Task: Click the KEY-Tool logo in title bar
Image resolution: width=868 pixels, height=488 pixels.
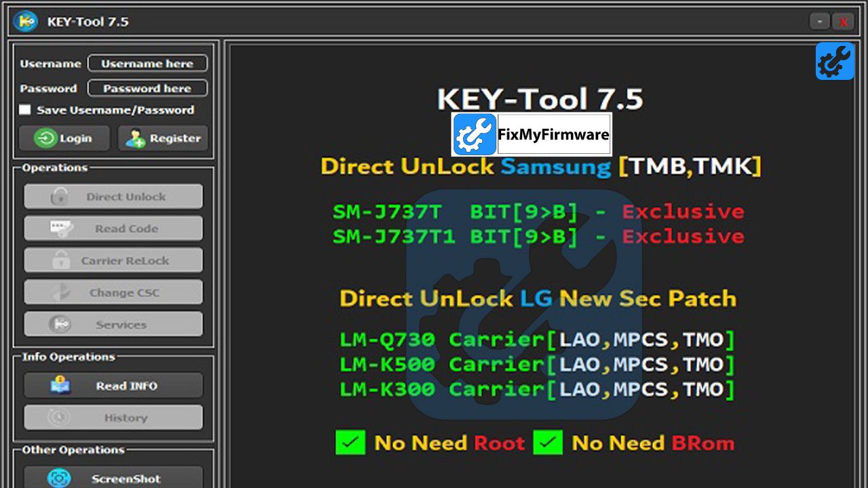Action: pyautogui.click(x=25, y=22)
